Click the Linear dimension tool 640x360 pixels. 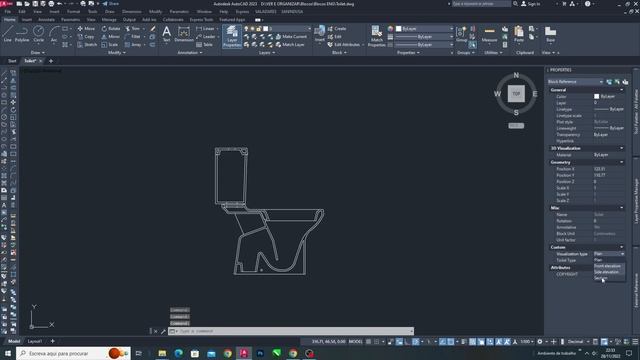(x=206, y=29)
